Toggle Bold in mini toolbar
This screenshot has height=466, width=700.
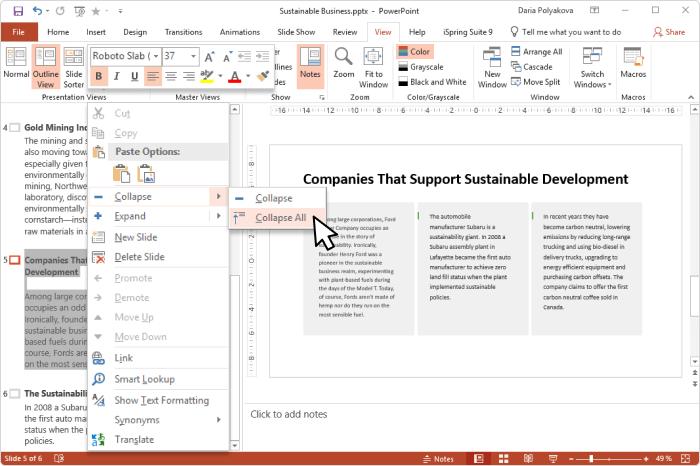99,76
